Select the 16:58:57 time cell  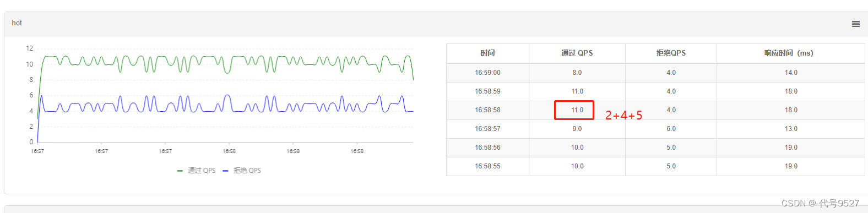pyautogui.click(x=487, y=129)
